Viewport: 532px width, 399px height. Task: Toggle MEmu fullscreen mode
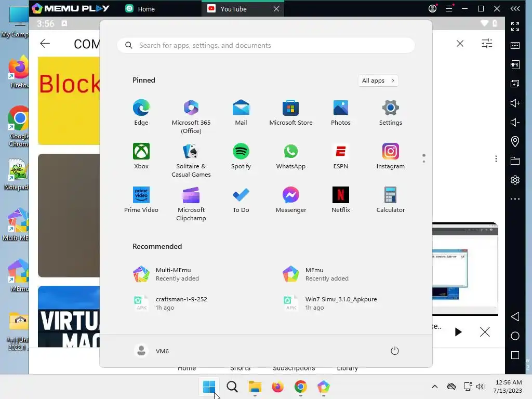coord(515,26)
